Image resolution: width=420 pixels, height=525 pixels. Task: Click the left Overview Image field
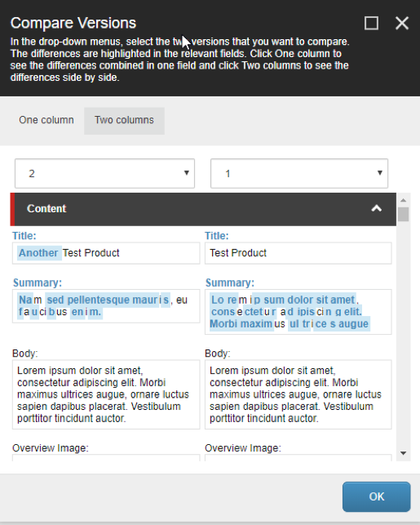tap(106, 458)
